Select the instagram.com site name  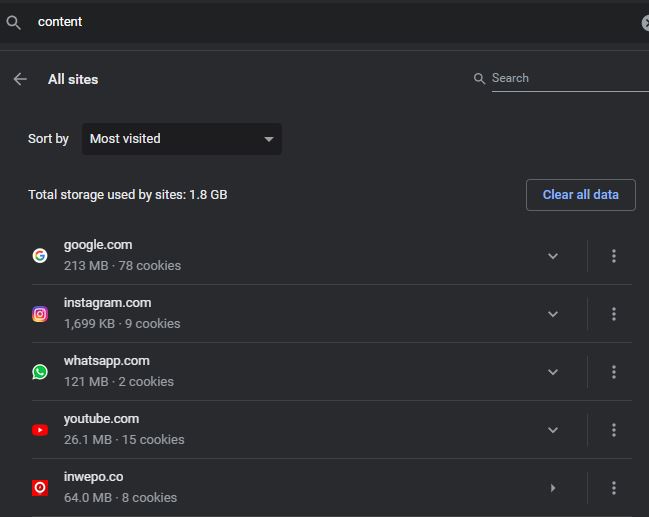(x=108, y=303)
